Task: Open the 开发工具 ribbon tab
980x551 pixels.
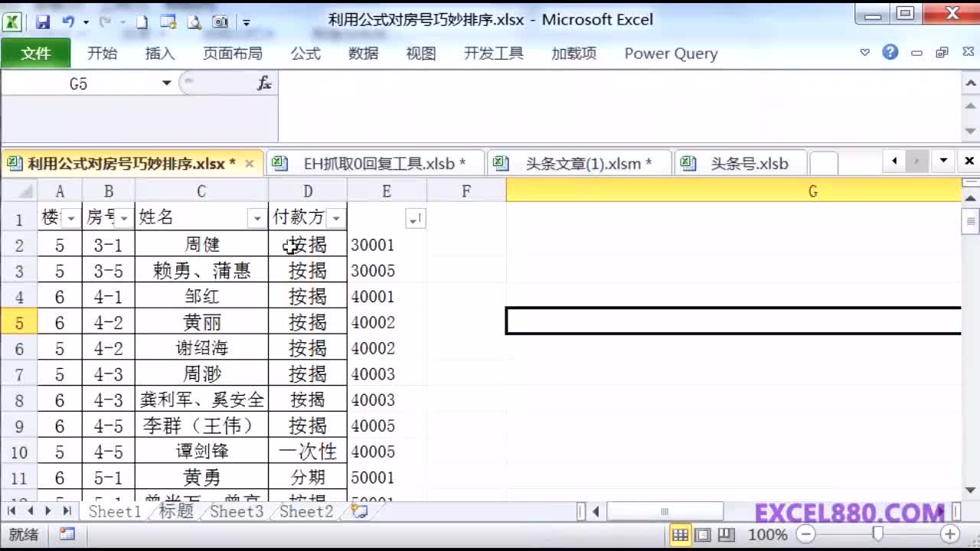Action: click(x=492, y=53)
